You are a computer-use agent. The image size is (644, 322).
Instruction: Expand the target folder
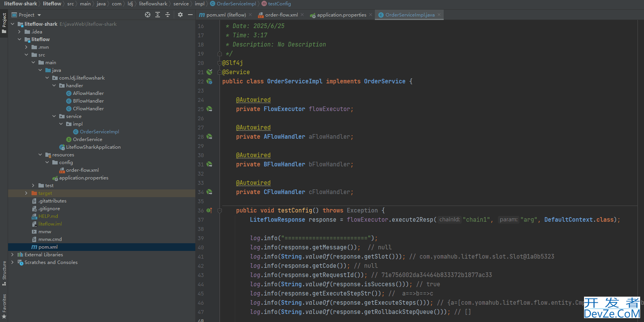27,193
